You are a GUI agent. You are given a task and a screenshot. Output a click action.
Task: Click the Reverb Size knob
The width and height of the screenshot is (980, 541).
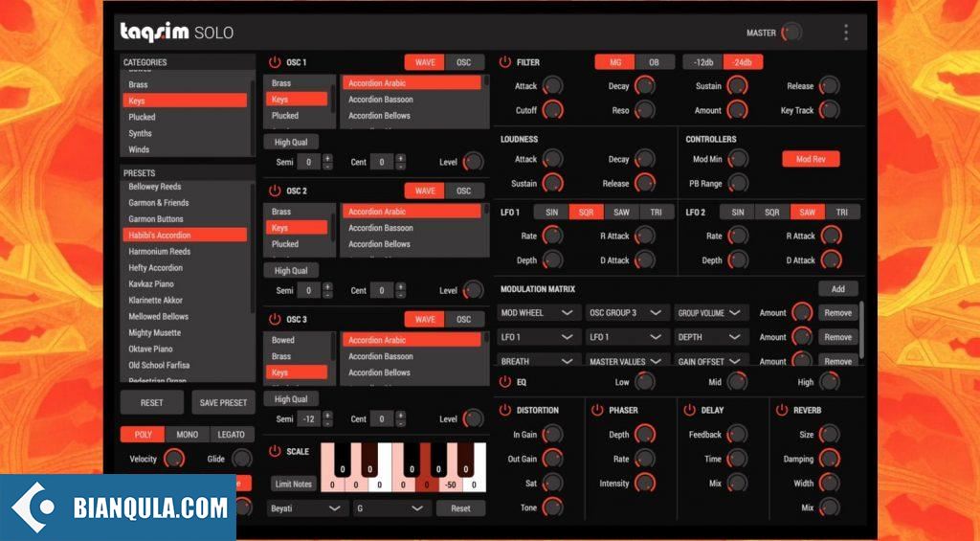830,434
